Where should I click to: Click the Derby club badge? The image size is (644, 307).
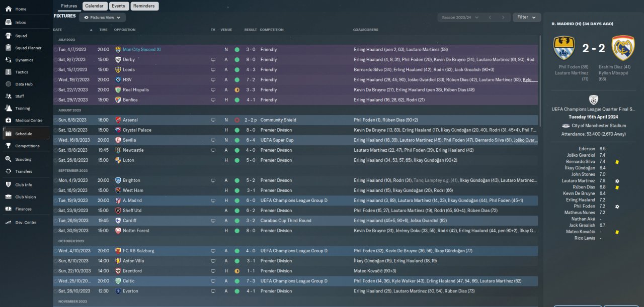[x=118, y=60]
